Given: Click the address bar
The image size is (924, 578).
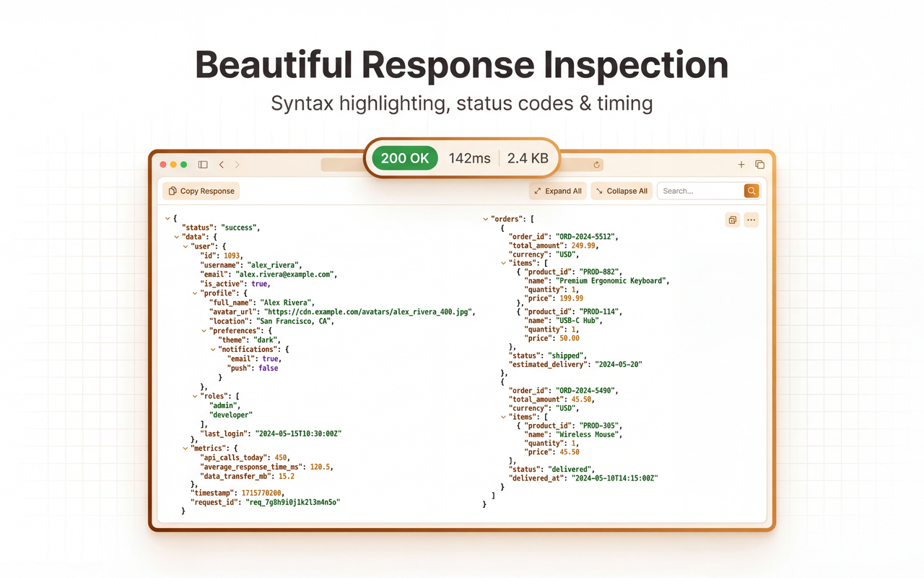Looking at the screenshot, I should (x=462, y=165).
